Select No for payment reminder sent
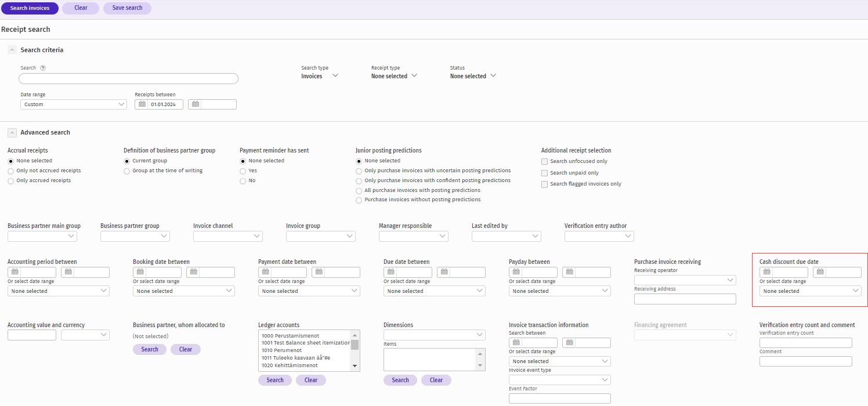868x406 pixels. (243, 181)
